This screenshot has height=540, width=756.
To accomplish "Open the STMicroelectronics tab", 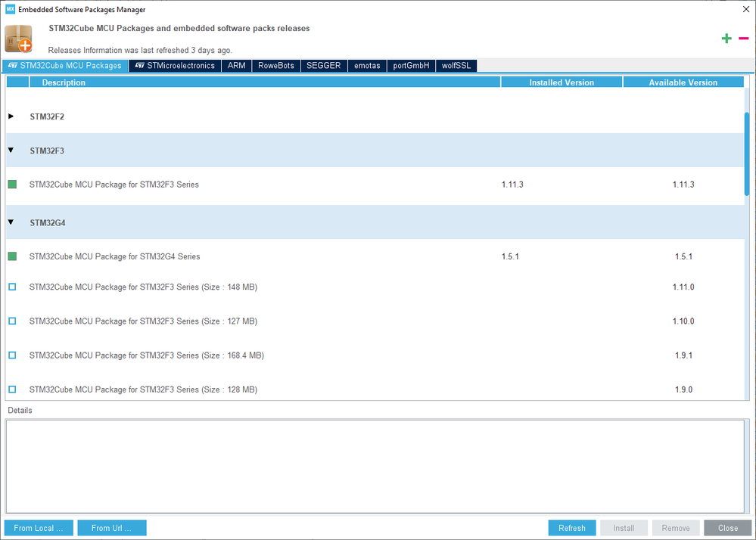I will (175, 66).
